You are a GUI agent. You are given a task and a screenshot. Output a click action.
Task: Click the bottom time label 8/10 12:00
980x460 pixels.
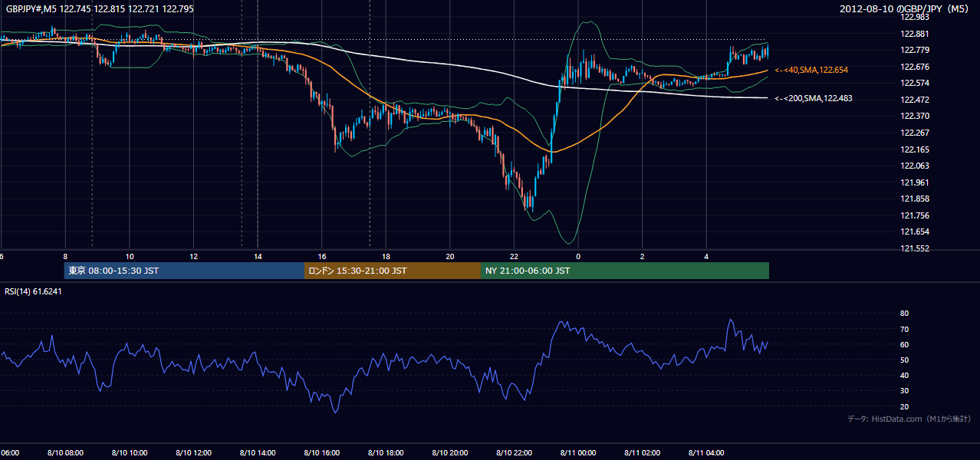pyautogui.click(x=192, y=453)
